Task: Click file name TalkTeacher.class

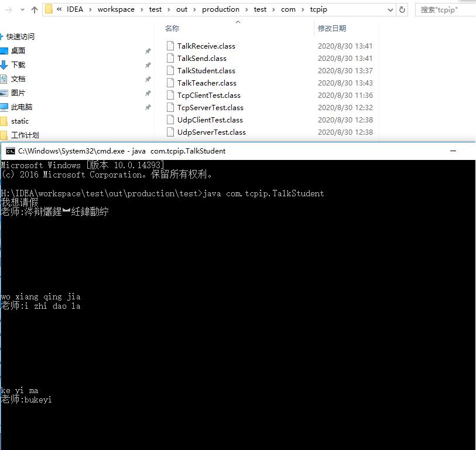Action: point(207,83)
